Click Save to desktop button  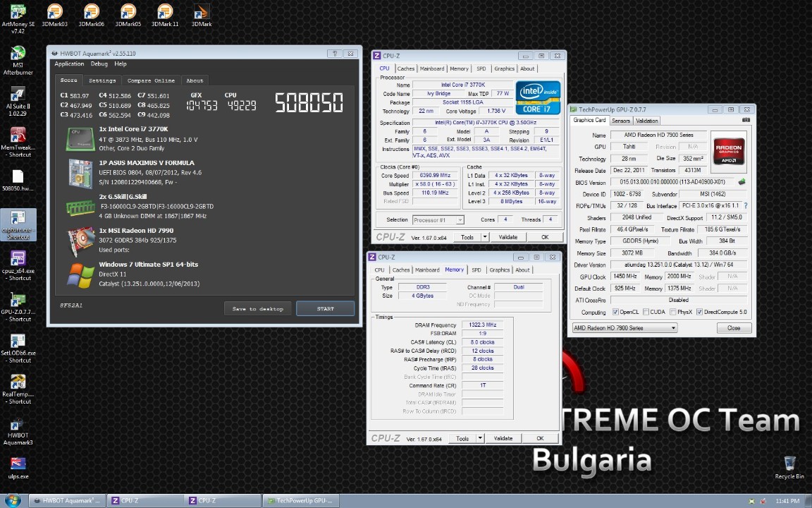pyautogui.click(x=257, y=308)
